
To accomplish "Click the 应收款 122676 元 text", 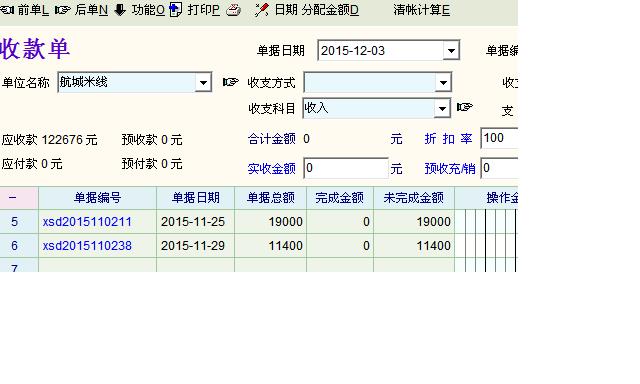I will click(49, 140).
